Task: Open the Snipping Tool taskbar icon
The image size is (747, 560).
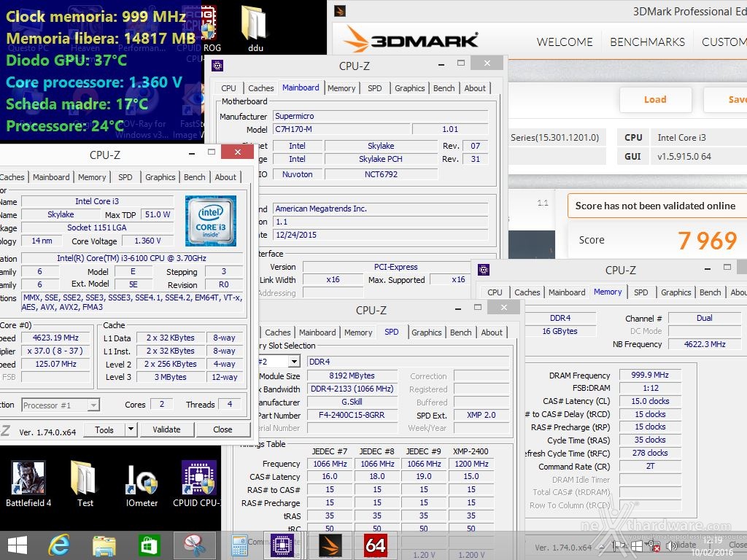Action: [x=194, y=545]
